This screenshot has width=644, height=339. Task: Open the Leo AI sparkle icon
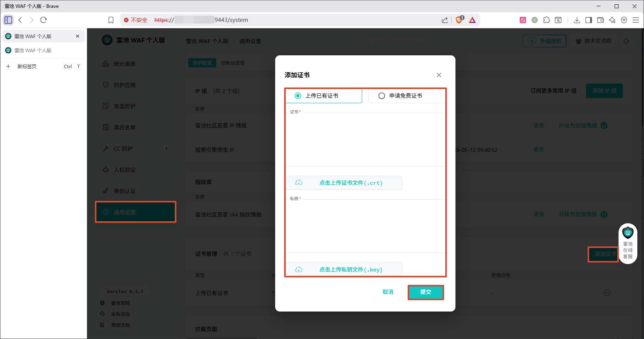point(612,20)
